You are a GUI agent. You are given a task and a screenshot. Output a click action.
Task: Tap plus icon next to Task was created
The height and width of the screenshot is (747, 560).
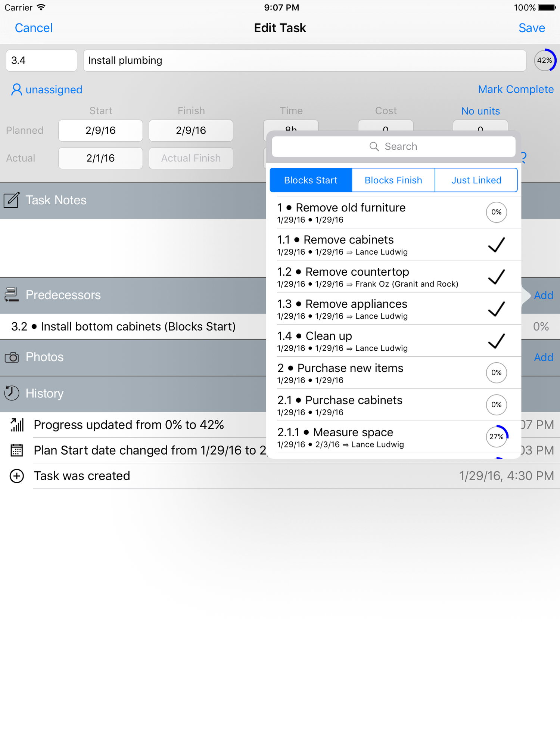click(17, 476)
